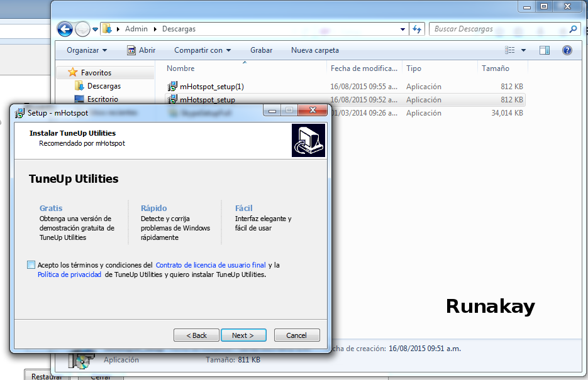Minimize the Explorer window
Image resolution: width=588 pixels, height=380 pixels.
(527, 6)
